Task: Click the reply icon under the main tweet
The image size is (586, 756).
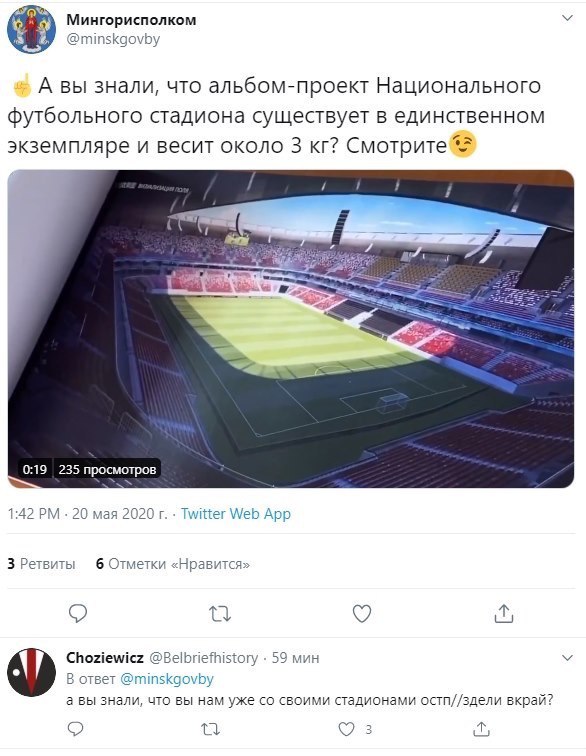Action: (78, 614)
